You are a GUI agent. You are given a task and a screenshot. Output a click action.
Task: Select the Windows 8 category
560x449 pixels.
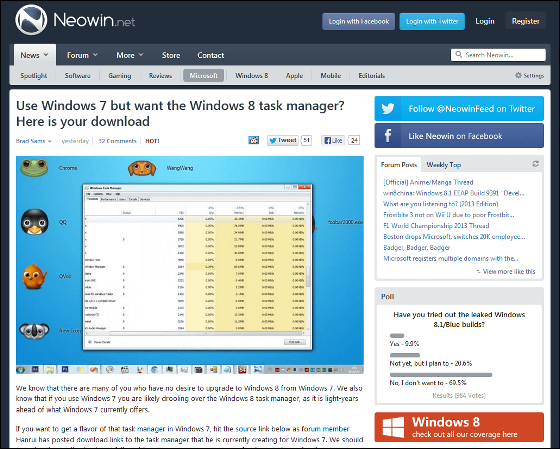pos(251,75)
